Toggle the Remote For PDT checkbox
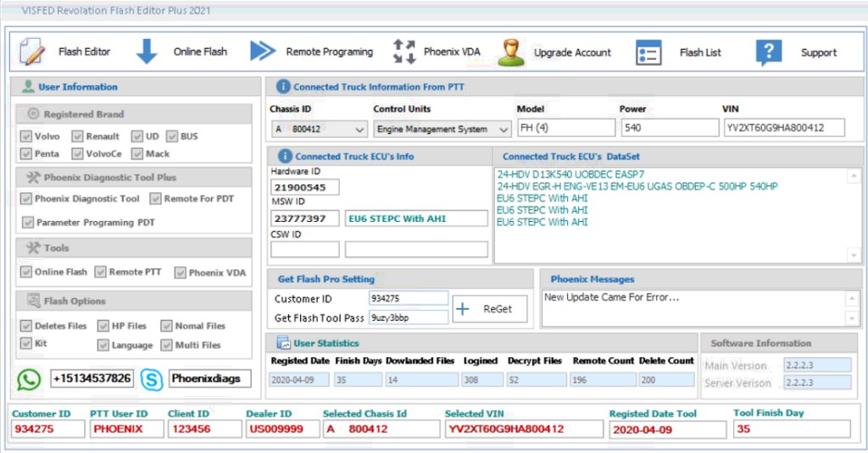 [156, 198]
